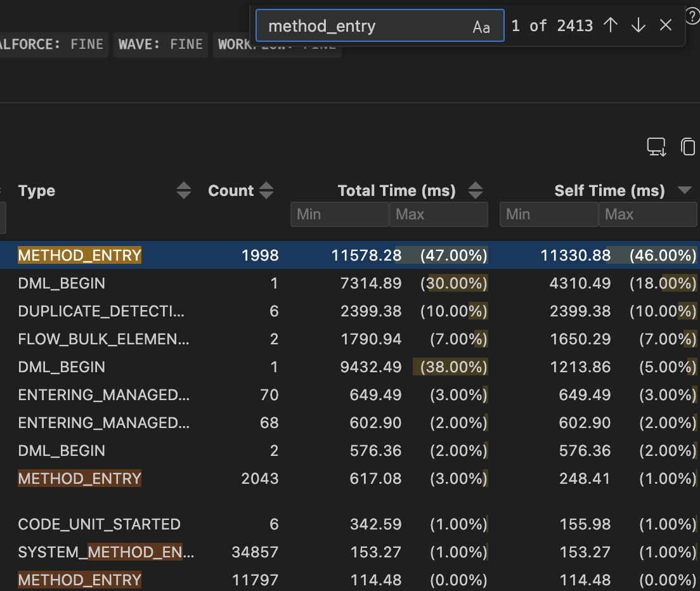The image size is (700, 591).
Task: Select DML_BEGIN row with 7314.89 total
Action: pyautogui.click(x=350, y=283)
